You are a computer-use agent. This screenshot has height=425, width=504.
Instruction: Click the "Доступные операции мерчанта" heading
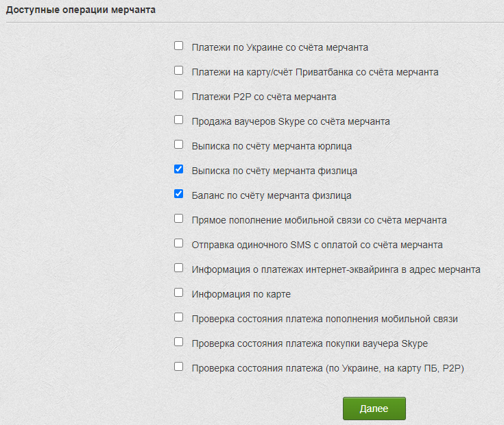(x=81, y=10)
